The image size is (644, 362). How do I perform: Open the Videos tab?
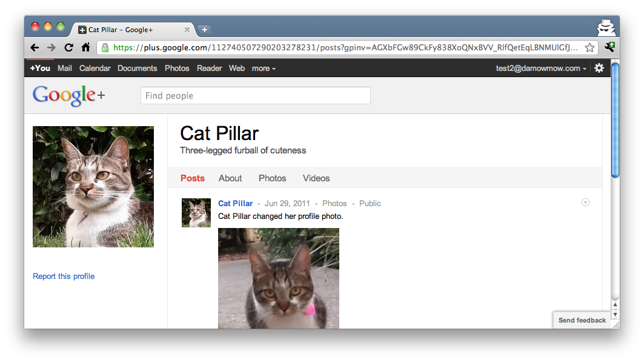pyautogui.click(x=316, y=178)
